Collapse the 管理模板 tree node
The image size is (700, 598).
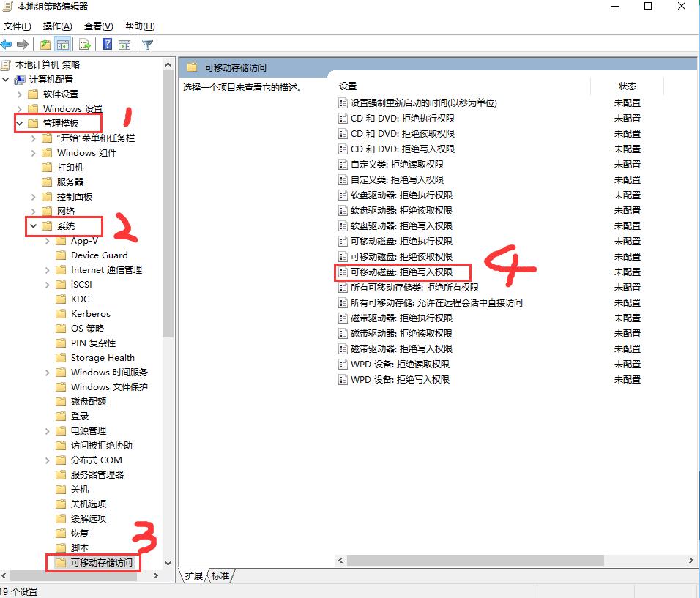(x=20, y=124)
